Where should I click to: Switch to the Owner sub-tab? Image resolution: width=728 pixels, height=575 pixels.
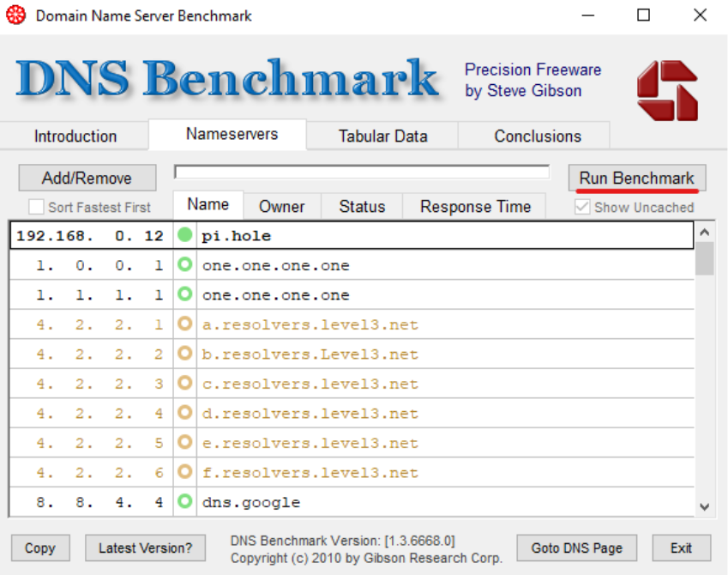coord(282,206)
